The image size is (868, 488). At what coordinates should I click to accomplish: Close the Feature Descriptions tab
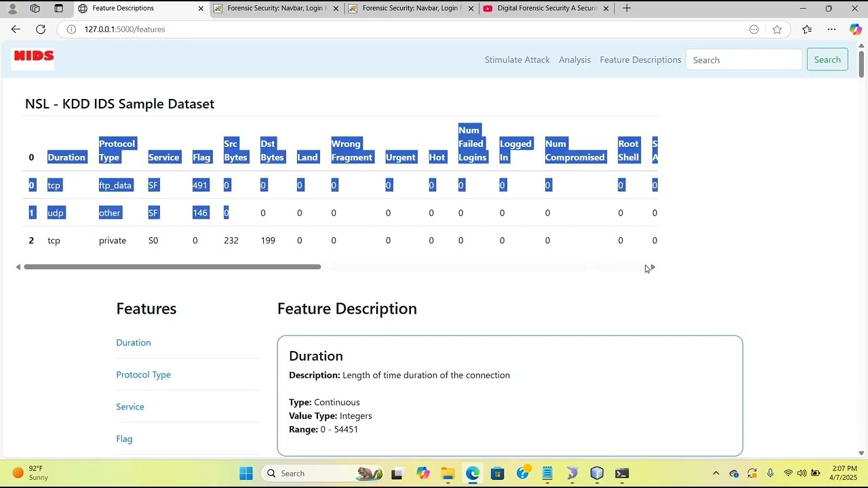point(201,8)
